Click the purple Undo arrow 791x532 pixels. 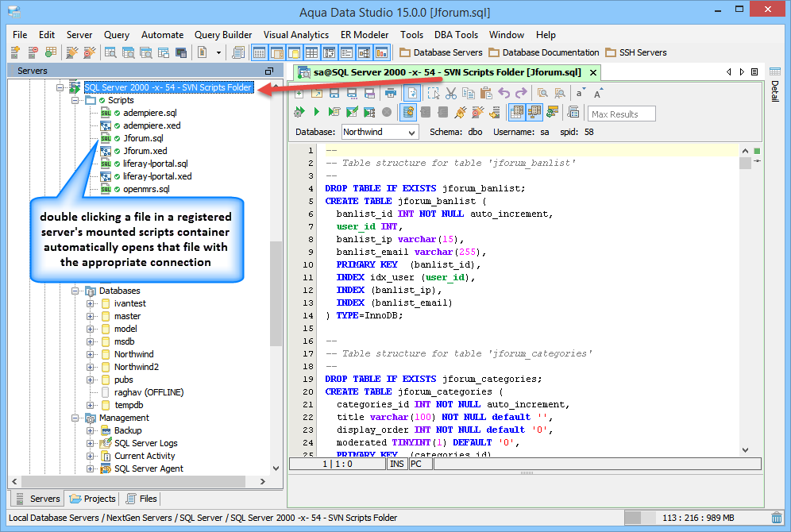[504, 93]
